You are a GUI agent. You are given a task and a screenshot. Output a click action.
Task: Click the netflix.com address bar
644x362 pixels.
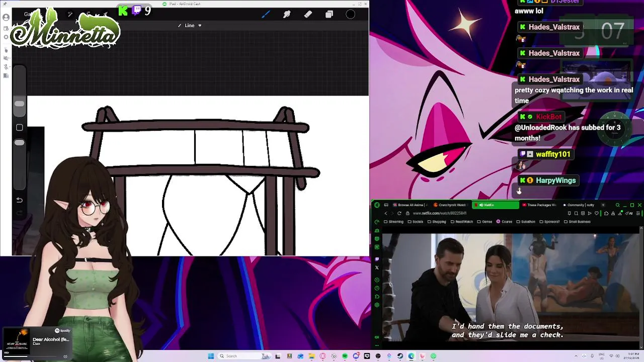point(440,213)
